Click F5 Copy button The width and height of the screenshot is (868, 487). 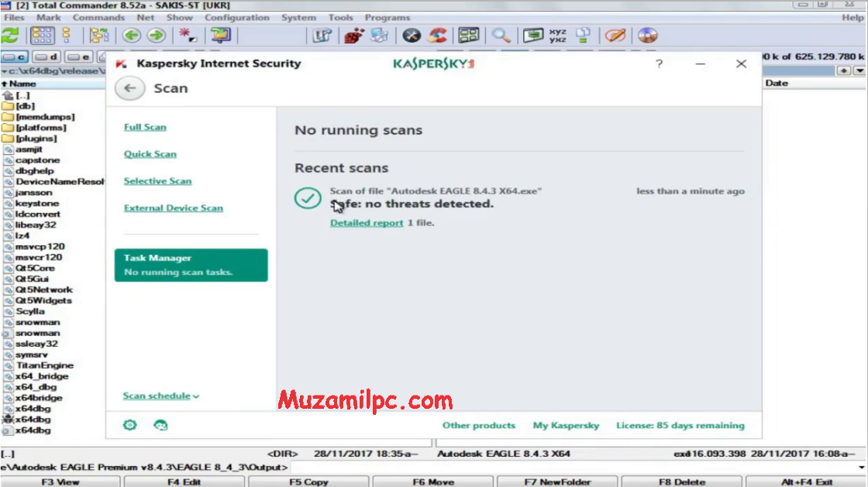point(309,482)
